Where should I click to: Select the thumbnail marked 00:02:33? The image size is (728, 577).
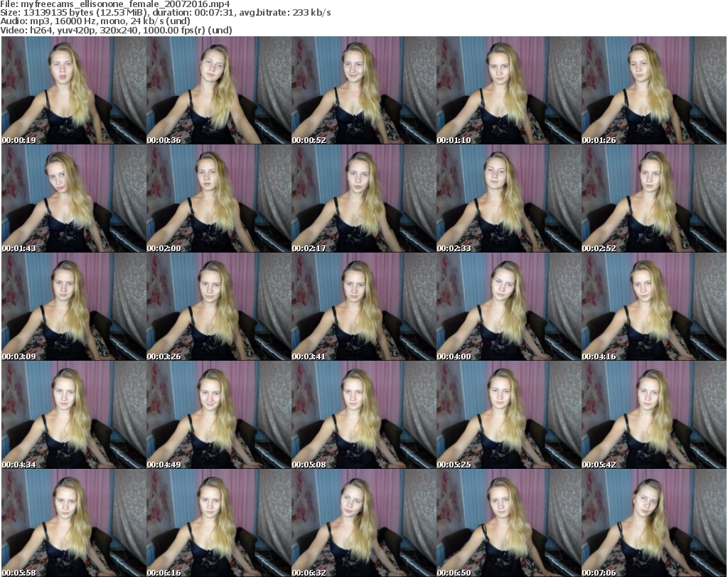pos(508,198)
